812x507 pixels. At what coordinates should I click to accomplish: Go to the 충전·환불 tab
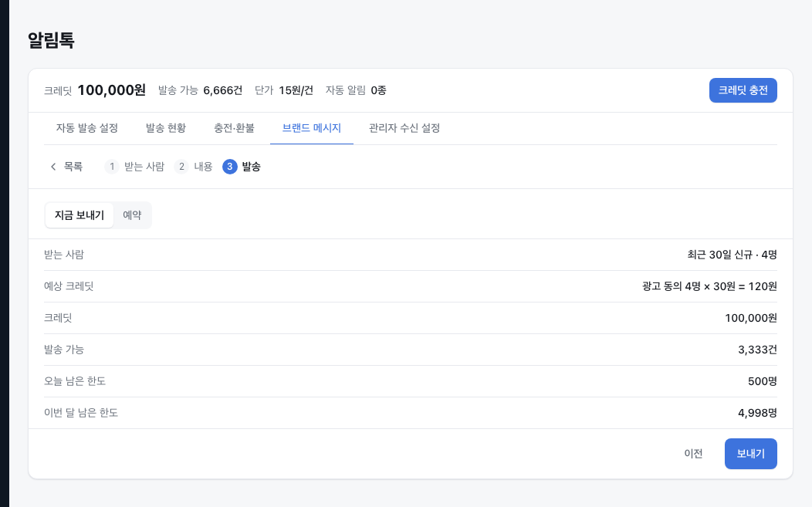(234, 128)
